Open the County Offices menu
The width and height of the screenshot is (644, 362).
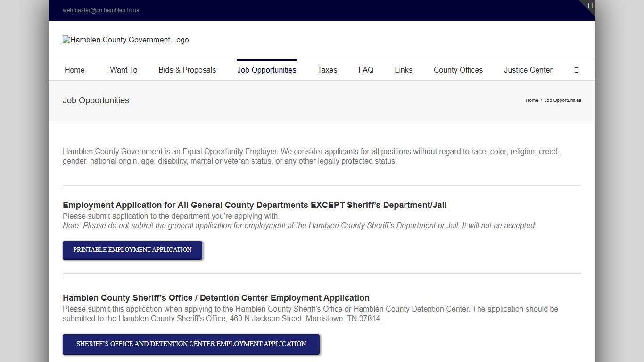458,70
